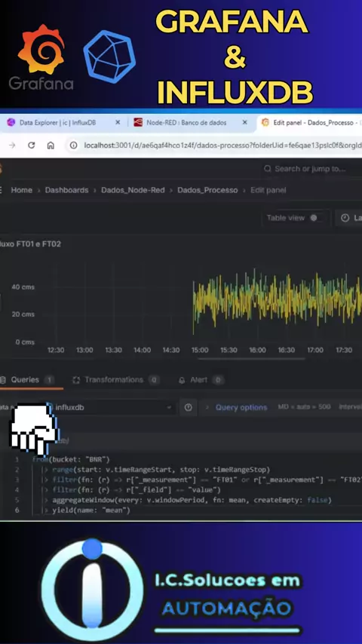Open the Dados_Node-Red folder breadcrumb

133,190
